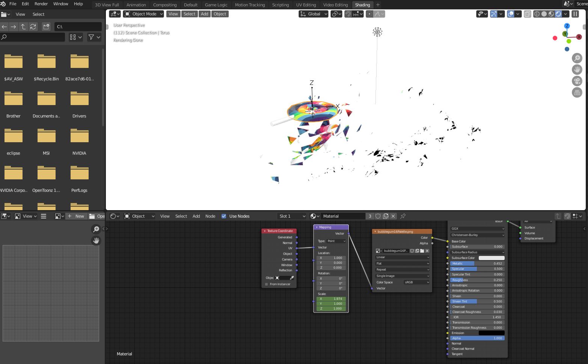Pin the material node tree
588x364 pixels.
(x=403, y=216)
